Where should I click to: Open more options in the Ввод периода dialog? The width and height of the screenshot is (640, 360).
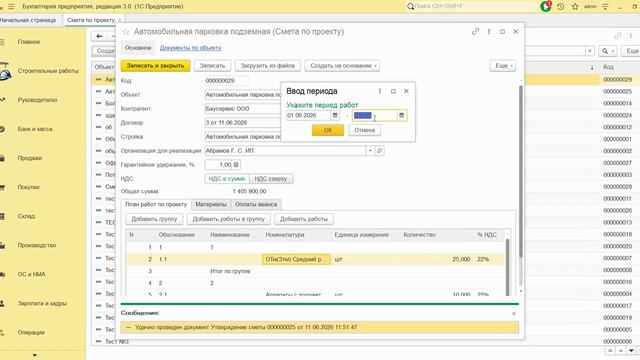pyautogui.click(x=380, y=91)
